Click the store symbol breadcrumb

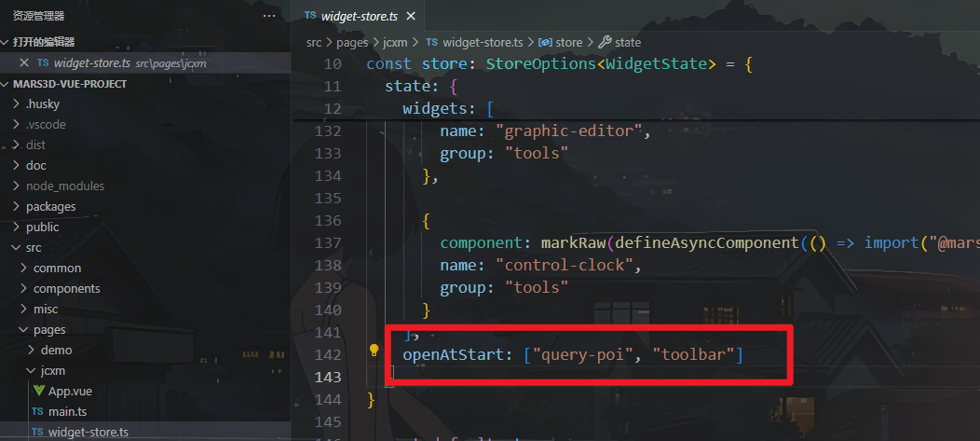coord(569,43)
